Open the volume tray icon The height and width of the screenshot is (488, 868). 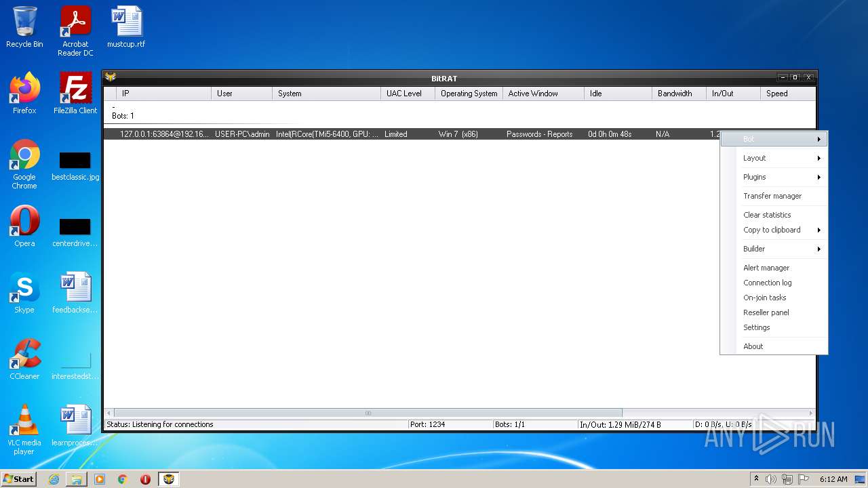(771, 479)
